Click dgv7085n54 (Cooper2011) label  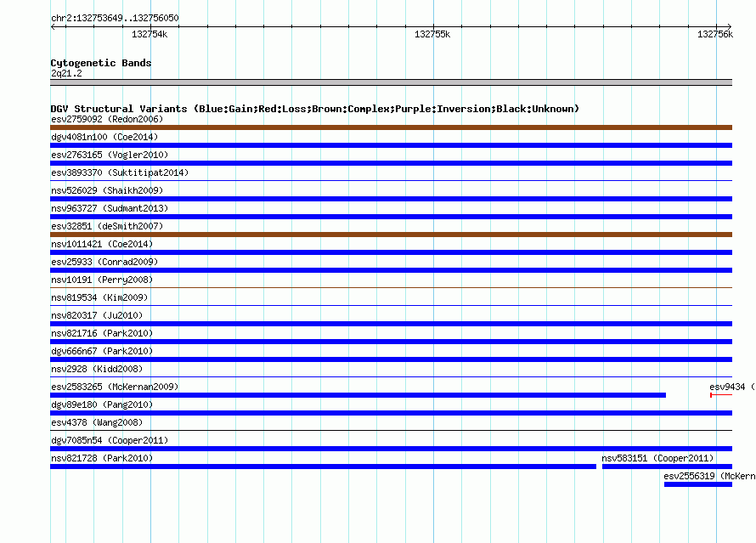(110, 440)
